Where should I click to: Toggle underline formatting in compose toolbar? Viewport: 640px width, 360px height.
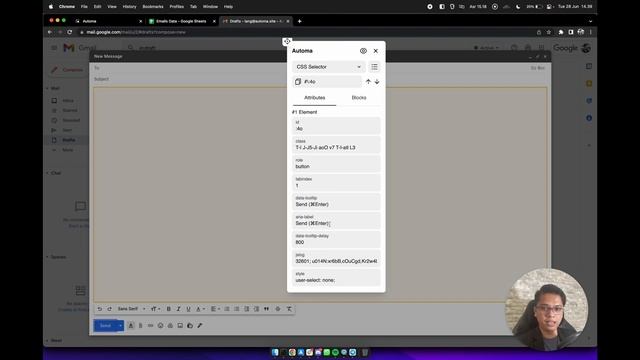[x=188, y=309]
